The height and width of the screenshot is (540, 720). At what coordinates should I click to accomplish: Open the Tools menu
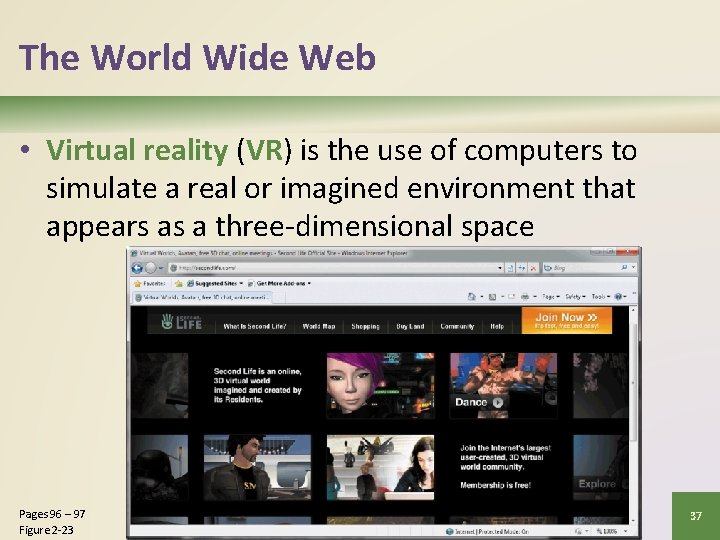601,297
